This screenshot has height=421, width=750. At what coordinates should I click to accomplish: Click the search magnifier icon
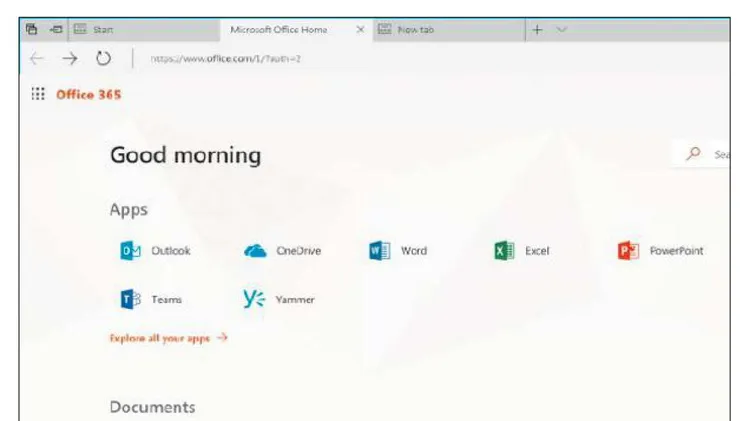(693, 154)
